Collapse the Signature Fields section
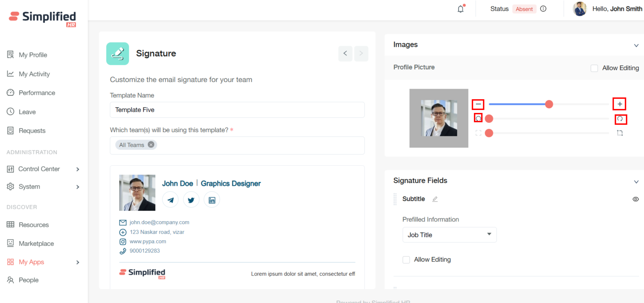Screen dimensions: 644x303 [x=636, y=181]
